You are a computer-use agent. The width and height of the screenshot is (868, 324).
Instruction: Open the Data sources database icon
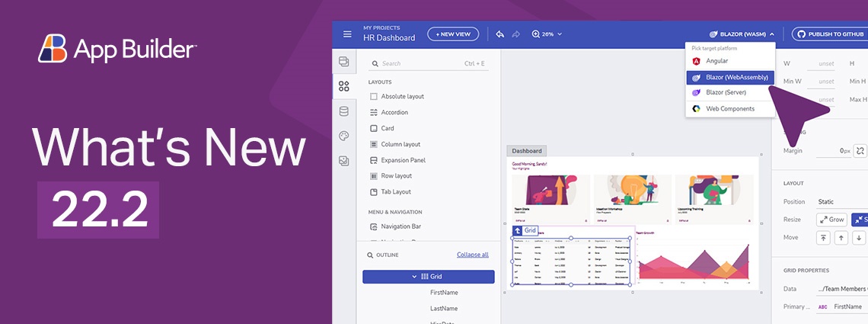(344, 111)
